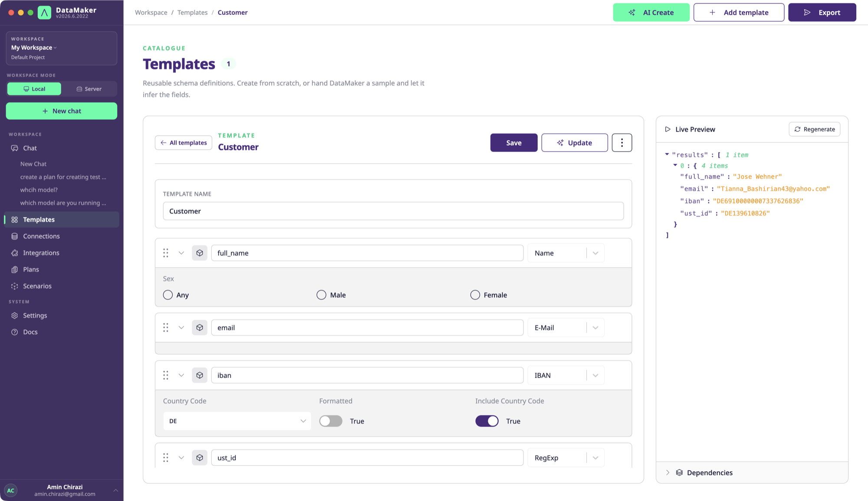Click the full_name field name input
868x501 pixels.
pos(367,253)
